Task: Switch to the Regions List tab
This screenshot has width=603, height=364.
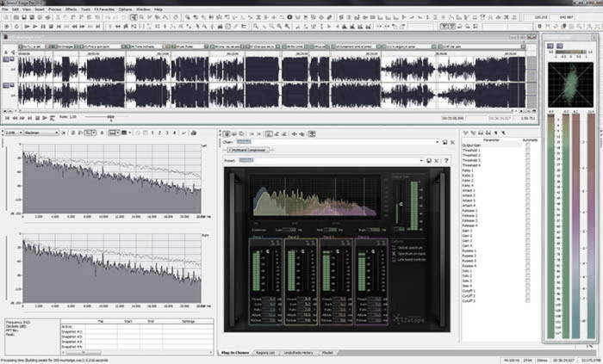Action: click(265, 353)
